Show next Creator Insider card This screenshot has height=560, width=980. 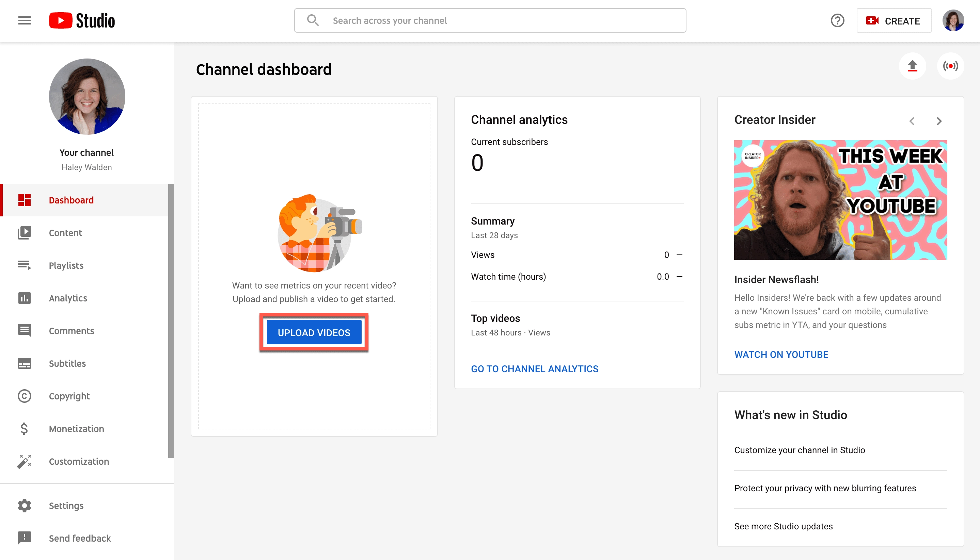tap(939, 121)
